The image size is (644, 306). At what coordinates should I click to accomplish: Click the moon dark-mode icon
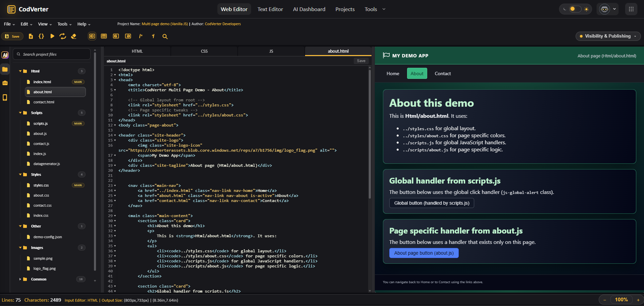pyautogui.click(x=565, y=9)
